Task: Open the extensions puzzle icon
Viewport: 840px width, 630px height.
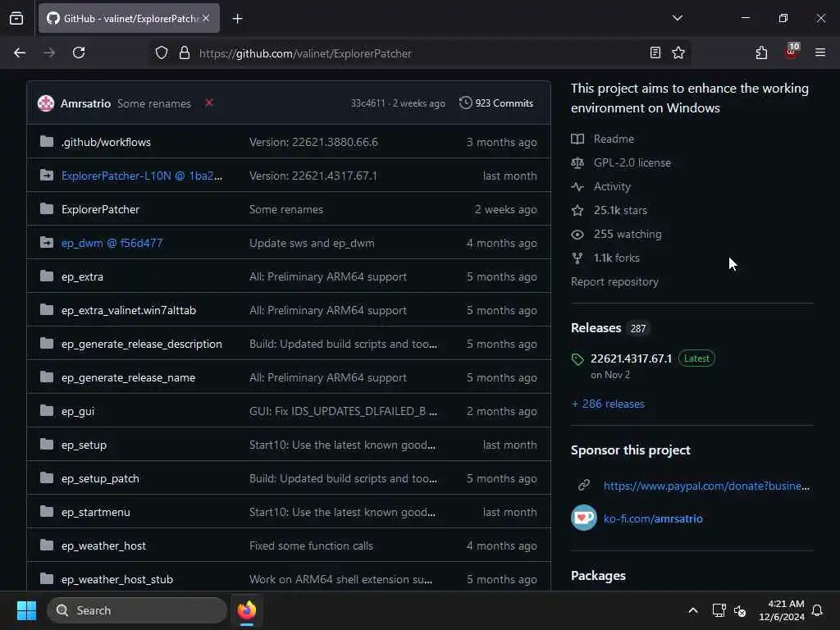Action: click(761, 52)
